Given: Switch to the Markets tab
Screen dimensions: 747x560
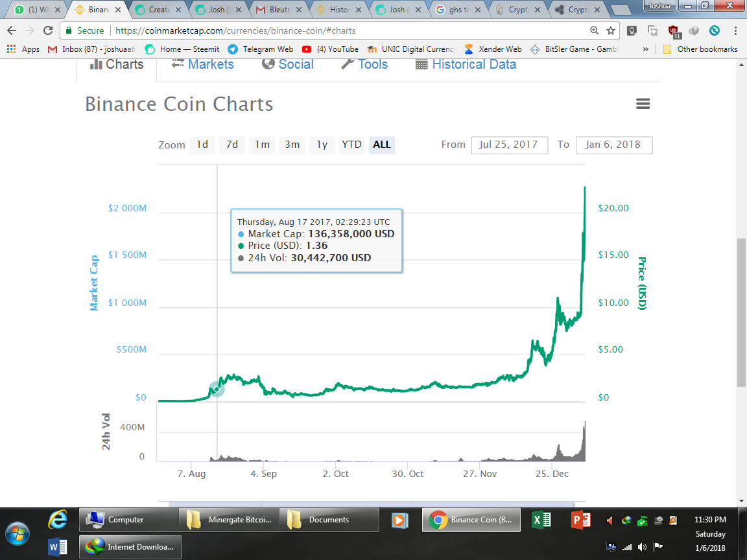Looking at the screenshot, I should point(203,64).
